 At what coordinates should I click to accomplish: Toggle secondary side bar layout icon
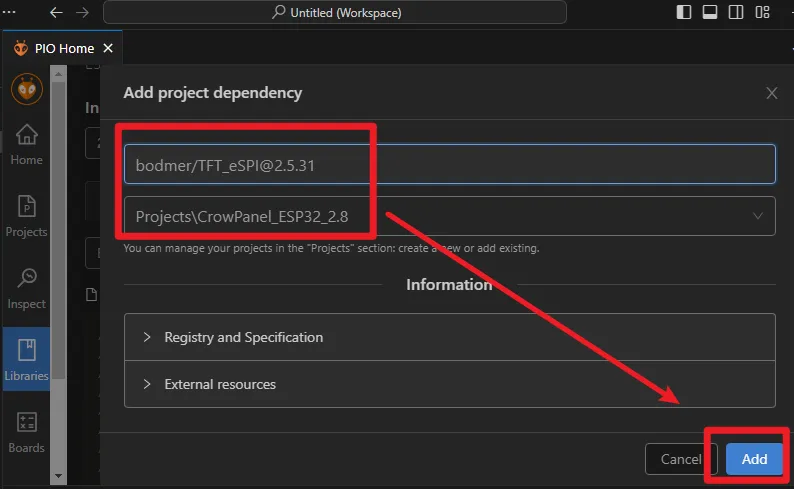tap(736, 12)
